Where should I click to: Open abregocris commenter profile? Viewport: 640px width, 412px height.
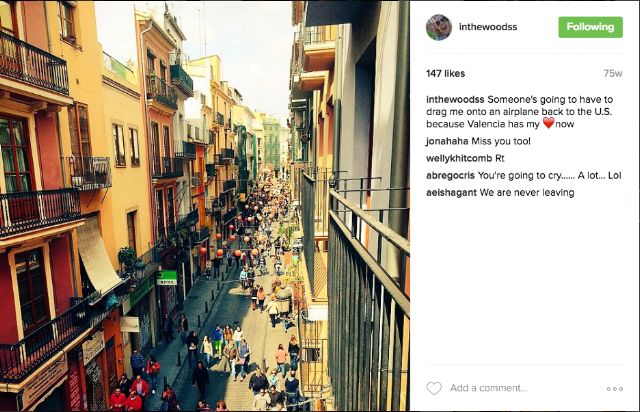point(450,176)
